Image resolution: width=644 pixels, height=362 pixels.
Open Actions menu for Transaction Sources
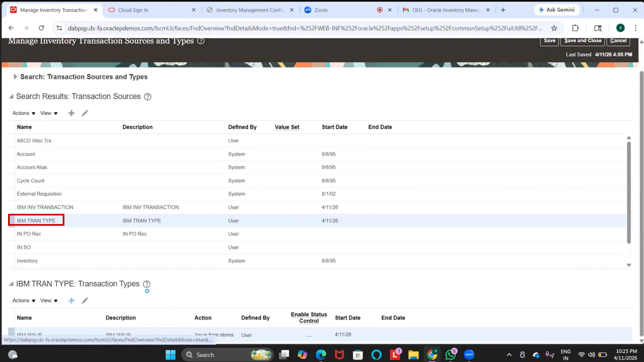(24, 113)
